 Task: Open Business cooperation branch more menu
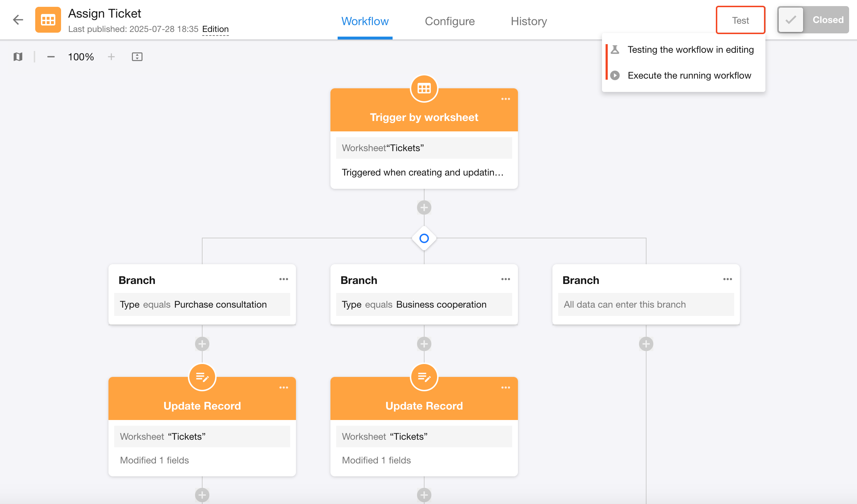(x=505, y=279)
